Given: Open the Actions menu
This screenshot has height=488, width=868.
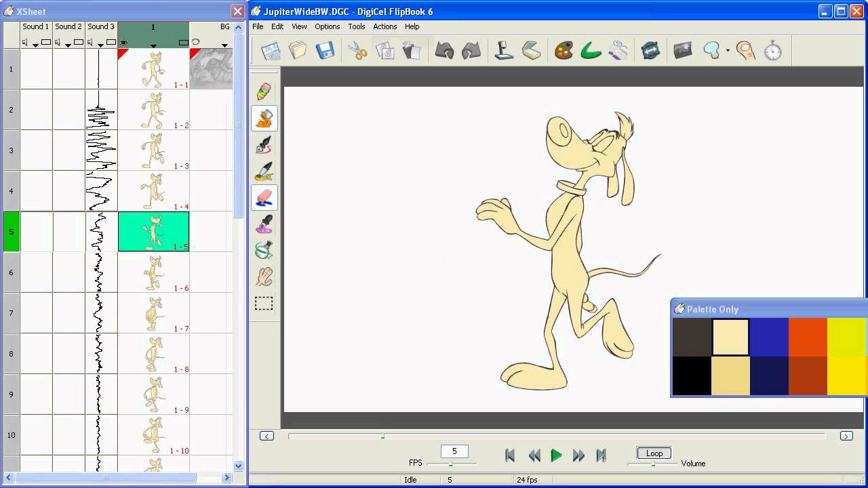Looking at the screenshot, I should tap(384, 26).
